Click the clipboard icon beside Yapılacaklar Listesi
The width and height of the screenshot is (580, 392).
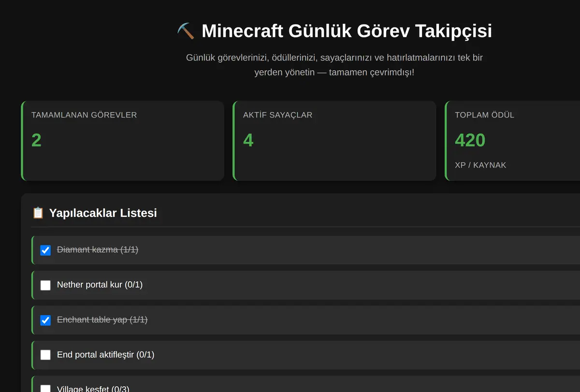click(x=38, y=213)
